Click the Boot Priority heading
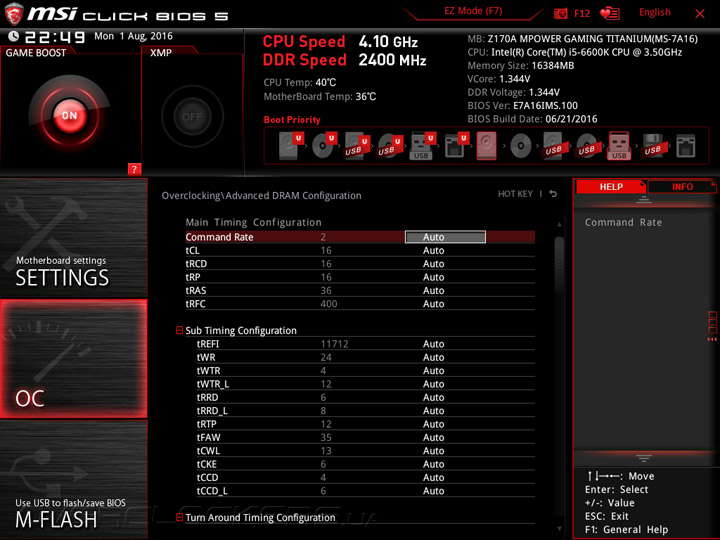 pos(292,120)
